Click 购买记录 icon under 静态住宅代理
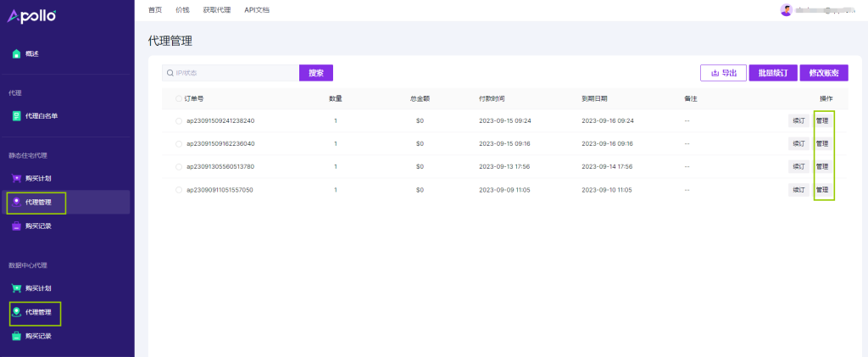Viewport: 868px width, 357px height. point(16,226)
